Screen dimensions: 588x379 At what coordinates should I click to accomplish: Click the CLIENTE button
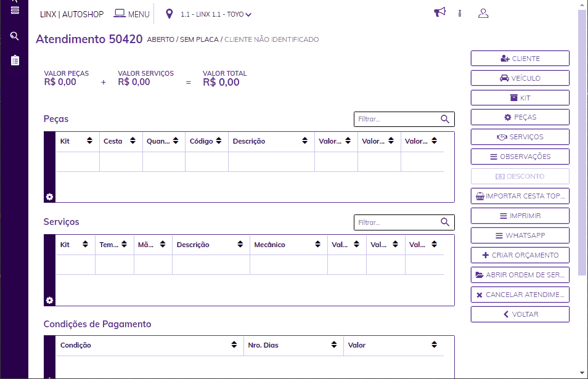[520, 59]
